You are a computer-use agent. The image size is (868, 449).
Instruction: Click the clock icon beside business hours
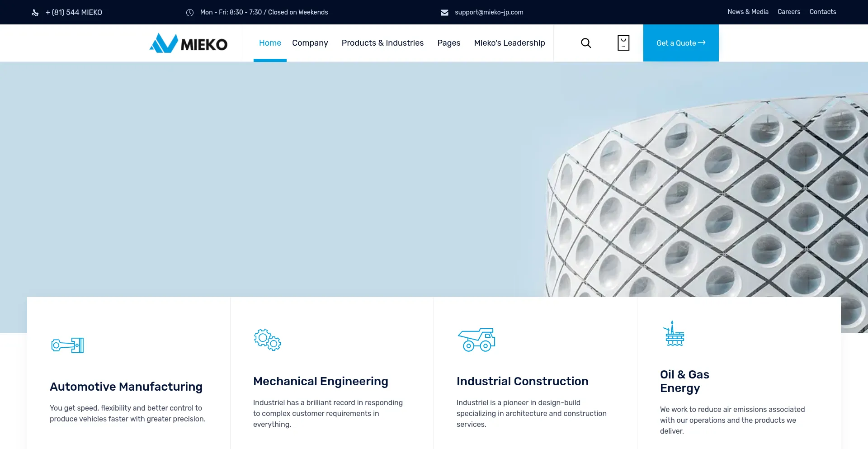(190, 13)
